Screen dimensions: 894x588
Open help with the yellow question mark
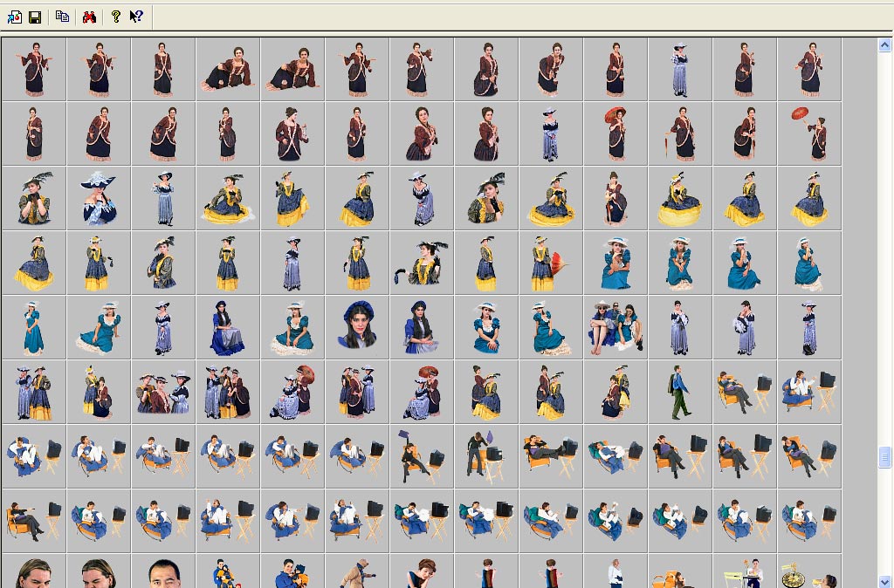pos(116,17)
